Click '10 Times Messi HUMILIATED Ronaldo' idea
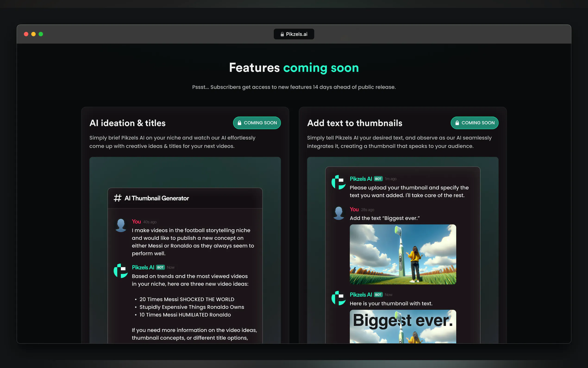The image size is (588, 368). pyautogui.click(x=185, y=315)
